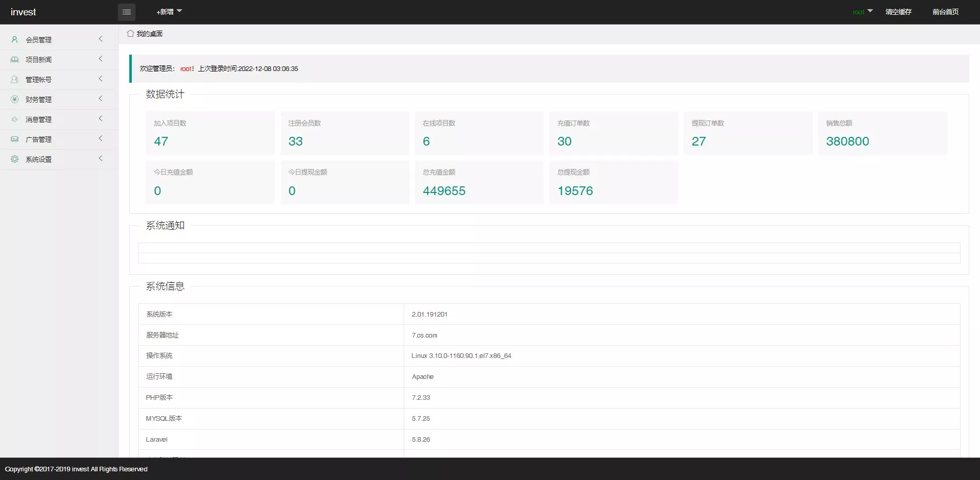This screenshot has width=980, height=480.
Task: Go to 前台首页 link
Action: [x=945, y=12]
